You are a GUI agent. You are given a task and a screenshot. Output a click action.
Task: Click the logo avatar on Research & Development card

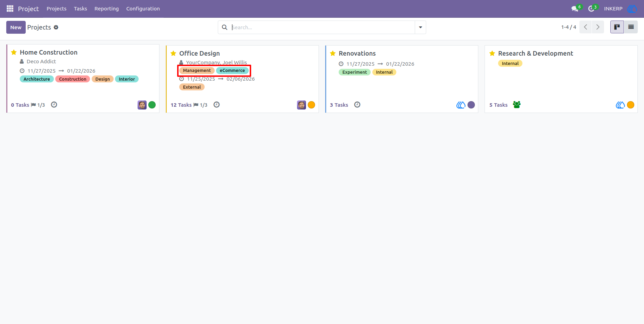(x=620, y=105)
